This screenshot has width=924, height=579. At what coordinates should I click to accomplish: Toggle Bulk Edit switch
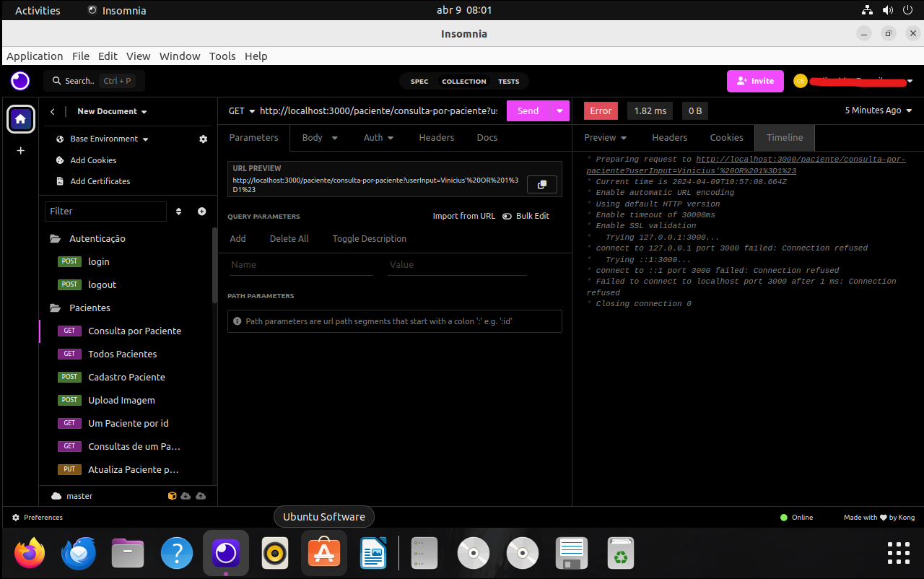coord(507,216)
